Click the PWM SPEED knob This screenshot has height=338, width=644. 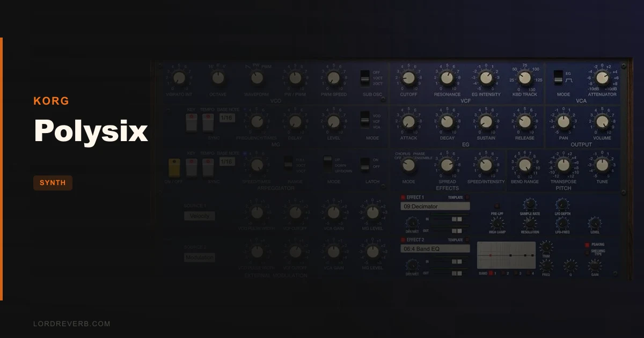(334, 78)
